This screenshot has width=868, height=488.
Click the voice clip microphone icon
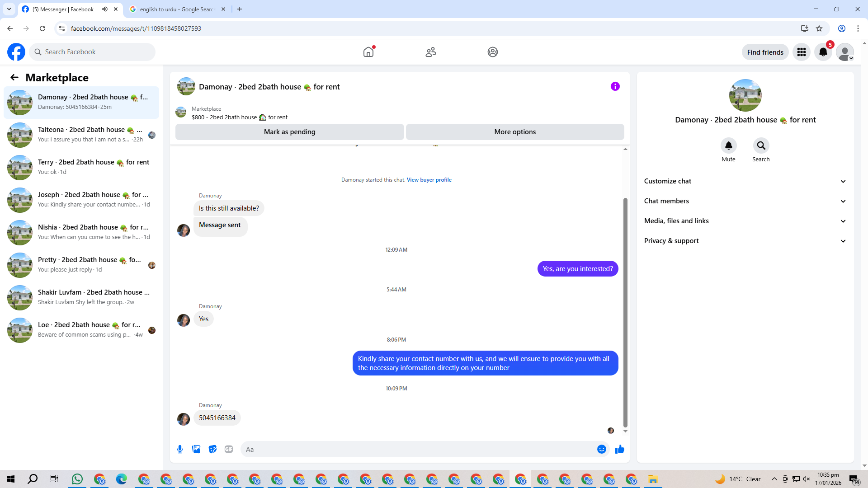180,449
